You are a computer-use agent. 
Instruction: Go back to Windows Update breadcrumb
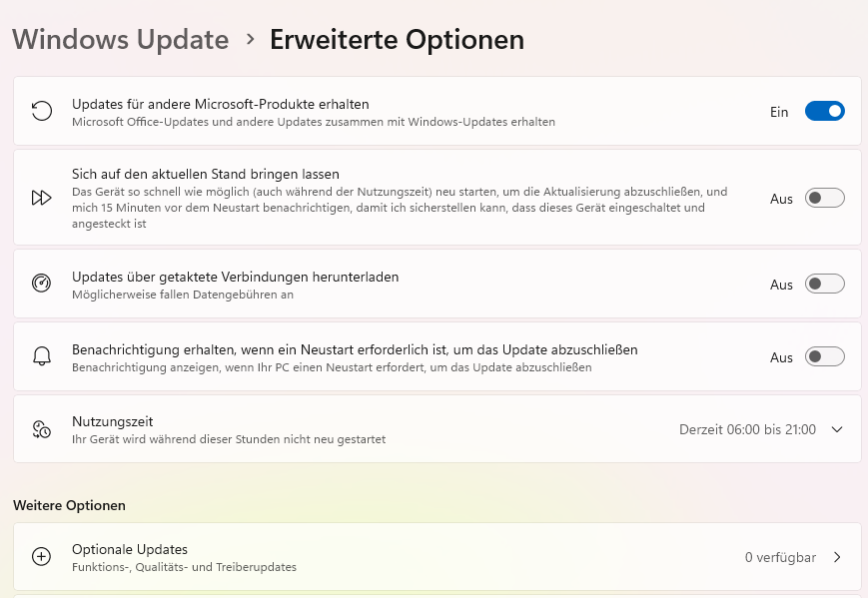121,40
